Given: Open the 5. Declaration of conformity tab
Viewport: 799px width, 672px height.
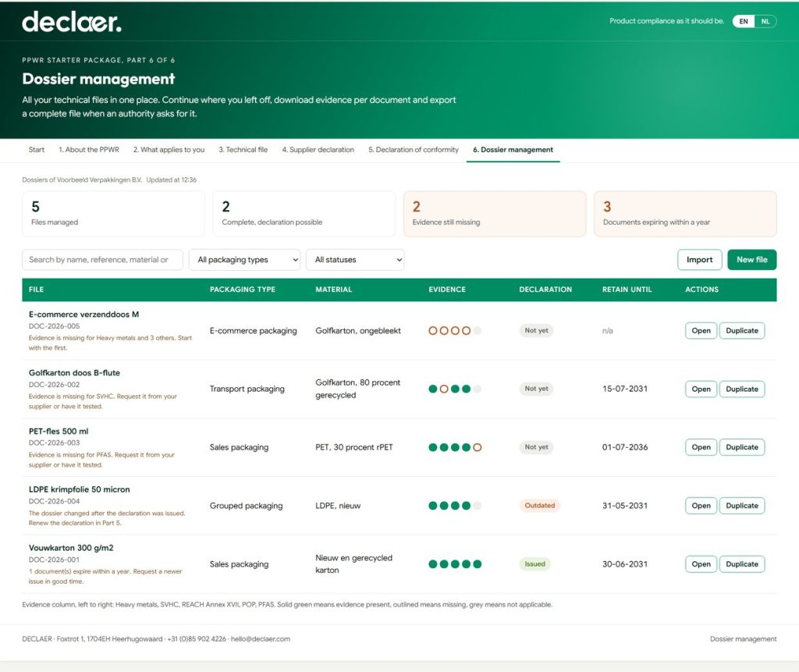Looking at the screenshot, I should [x=414, y=150].
